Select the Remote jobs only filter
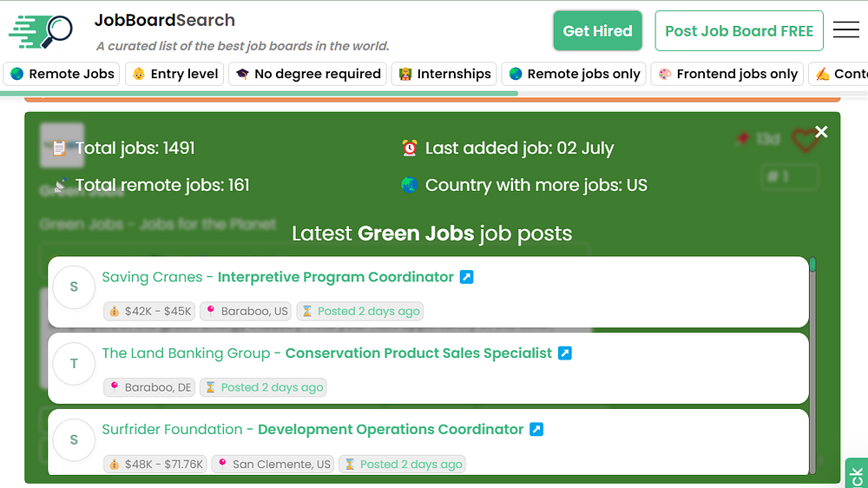Viewport: 868px width, 488px height. pos(574,74)
